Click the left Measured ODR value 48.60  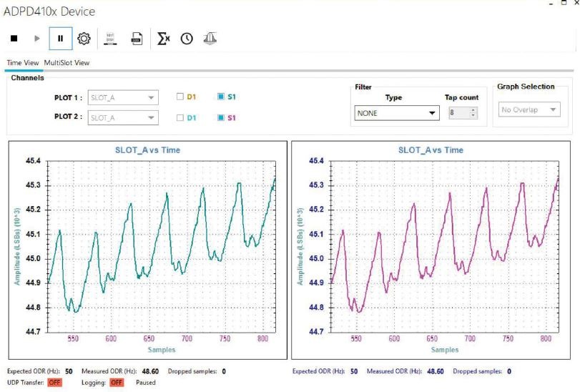click(x=150, y=371)
